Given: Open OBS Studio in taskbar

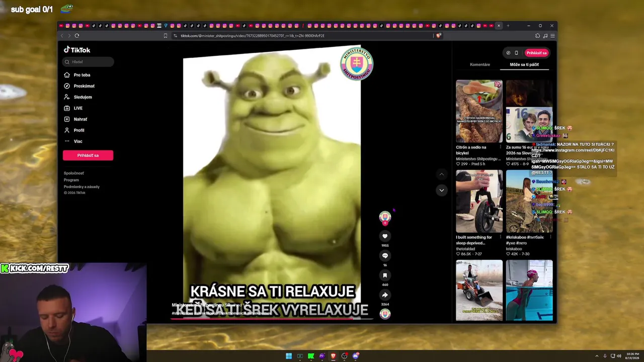Looking at the screenshot, I should 344,356.
